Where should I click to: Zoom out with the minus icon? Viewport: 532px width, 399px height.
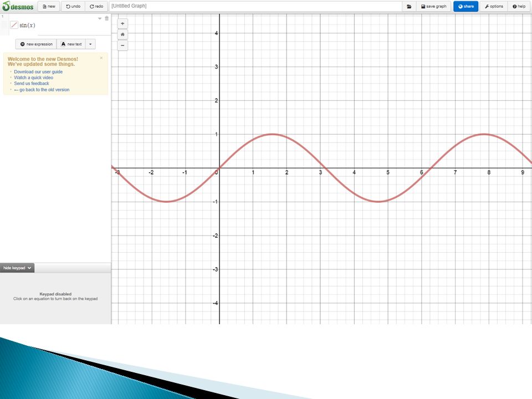coord(122,45)
